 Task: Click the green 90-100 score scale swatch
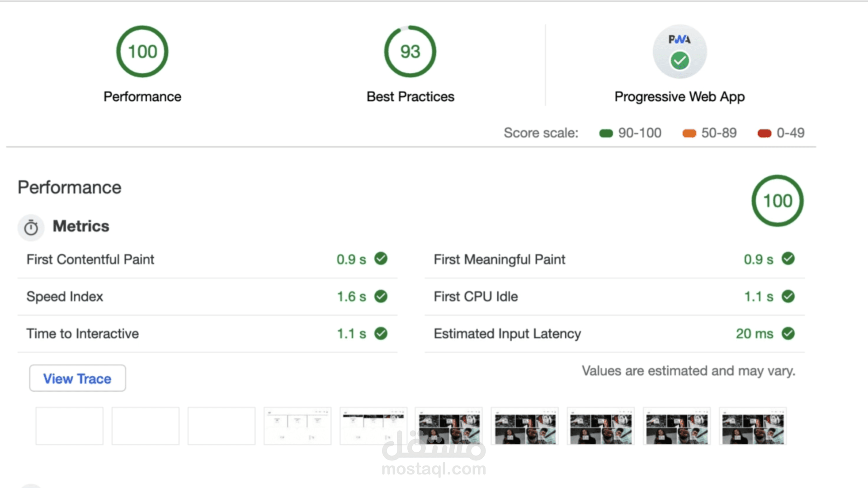point(606,133)
